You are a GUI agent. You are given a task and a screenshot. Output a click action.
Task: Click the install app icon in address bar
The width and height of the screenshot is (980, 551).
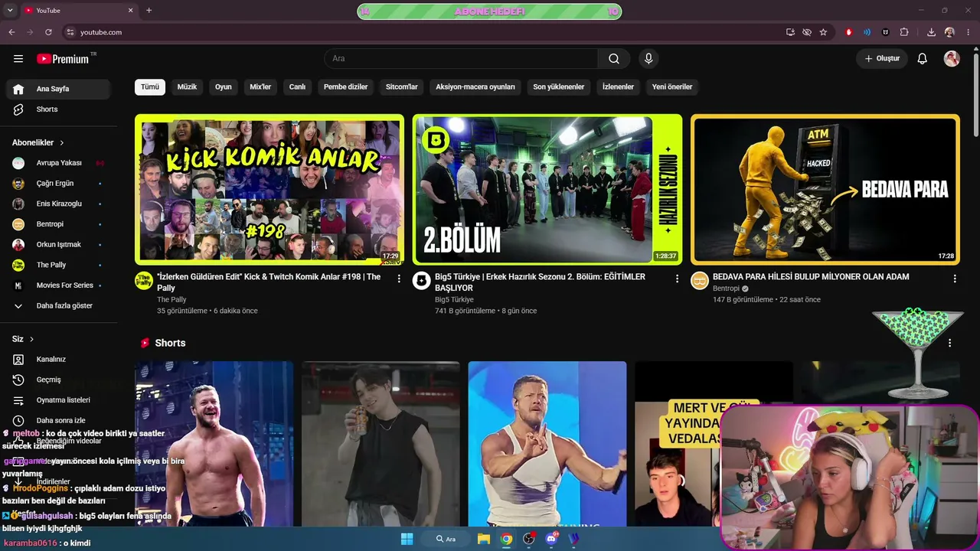pyautogui.click(x=790, y=32)
